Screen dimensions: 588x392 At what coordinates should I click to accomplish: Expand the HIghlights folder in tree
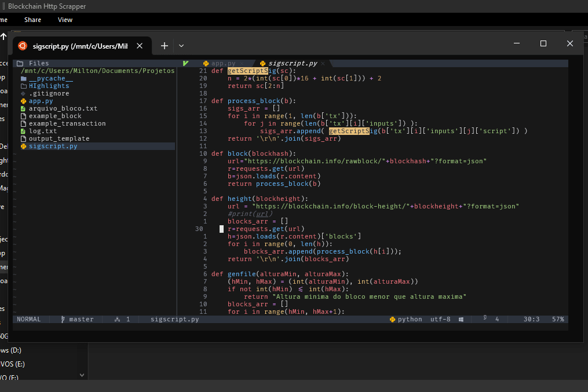point(49,86)
